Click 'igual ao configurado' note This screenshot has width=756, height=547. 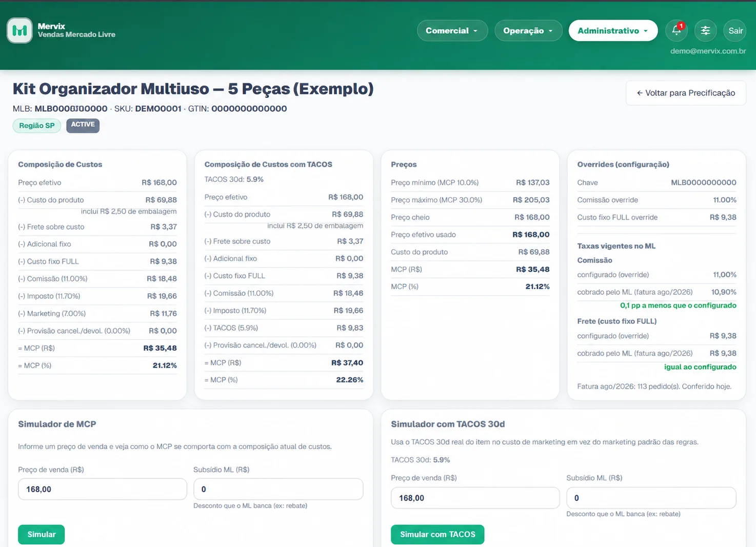700,367
